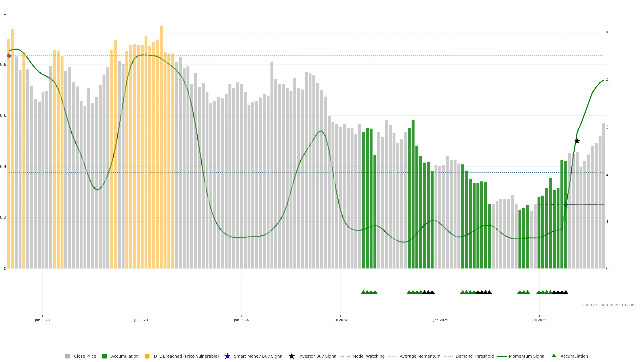Click the blue Smart Money star marker on chart

click(x=566, y=205)
